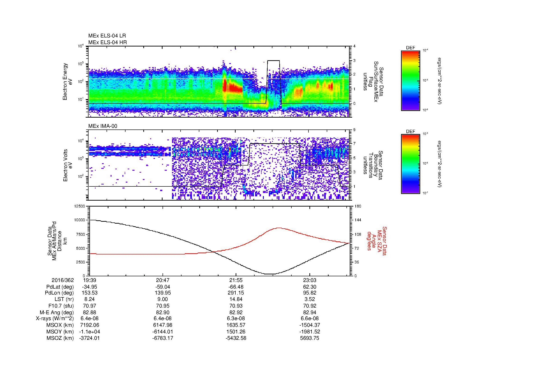Click the altitude axis tick '10000'

80,220
